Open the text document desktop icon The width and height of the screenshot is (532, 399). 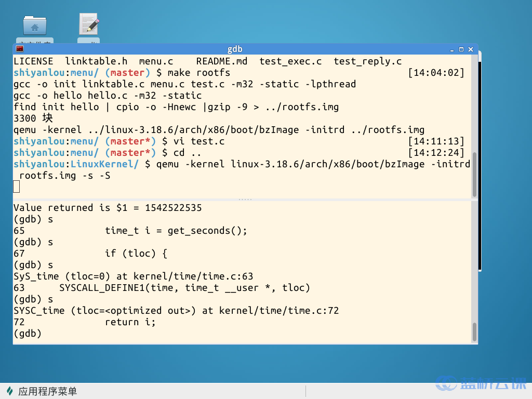[89, 24]
